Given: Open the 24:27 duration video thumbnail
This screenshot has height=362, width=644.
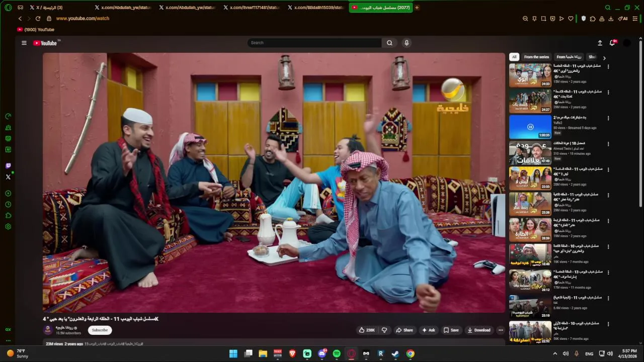Looking at the screenshot, I should [530, 101].
